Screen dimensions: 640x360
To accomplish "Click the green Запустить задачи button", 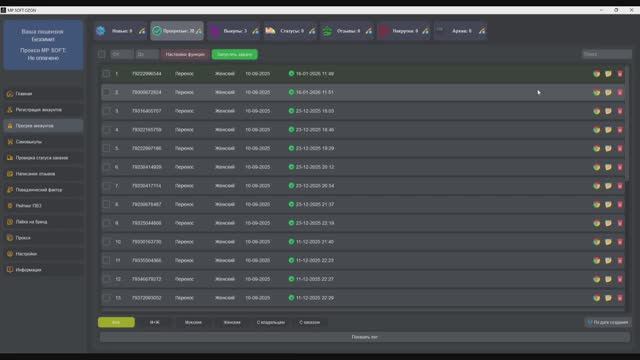I will tap(235, 54).
